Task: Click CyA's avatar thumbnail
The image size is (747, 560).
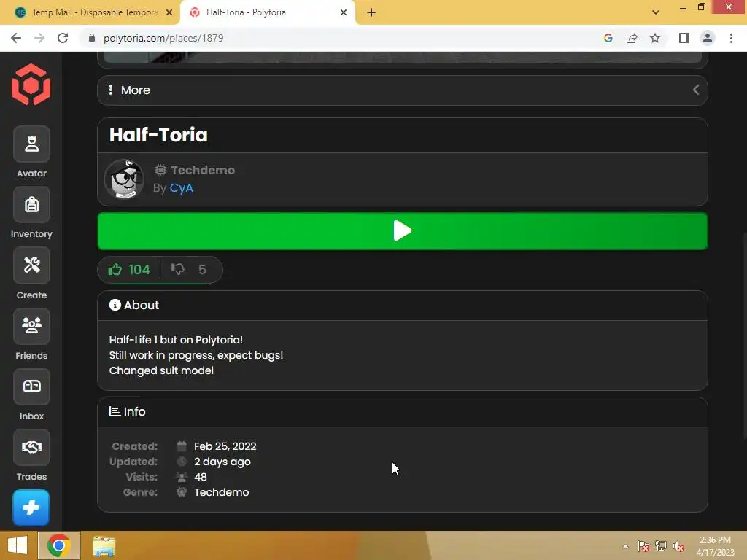Action: click(124, 179)
